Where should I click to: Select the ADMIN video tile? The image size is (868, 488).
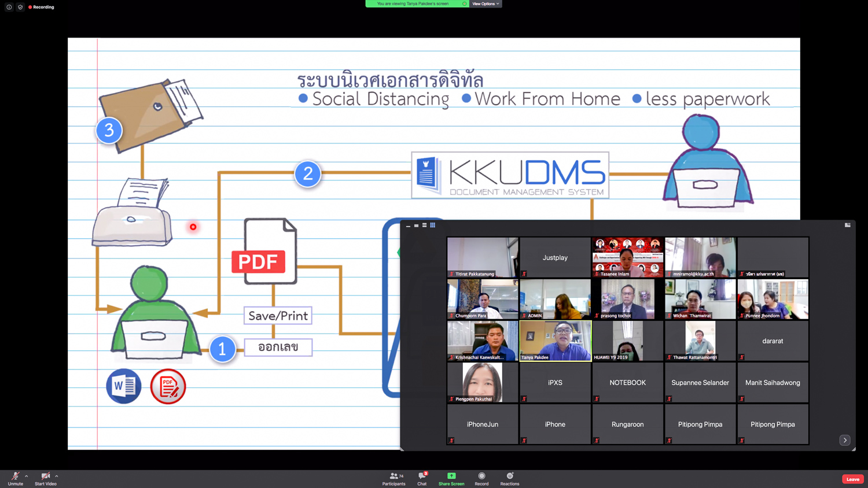(x=555, y=299)
